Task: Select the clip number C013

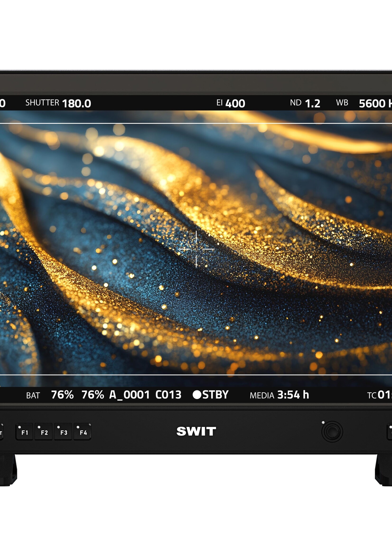Action: click(x=168, y=395)
